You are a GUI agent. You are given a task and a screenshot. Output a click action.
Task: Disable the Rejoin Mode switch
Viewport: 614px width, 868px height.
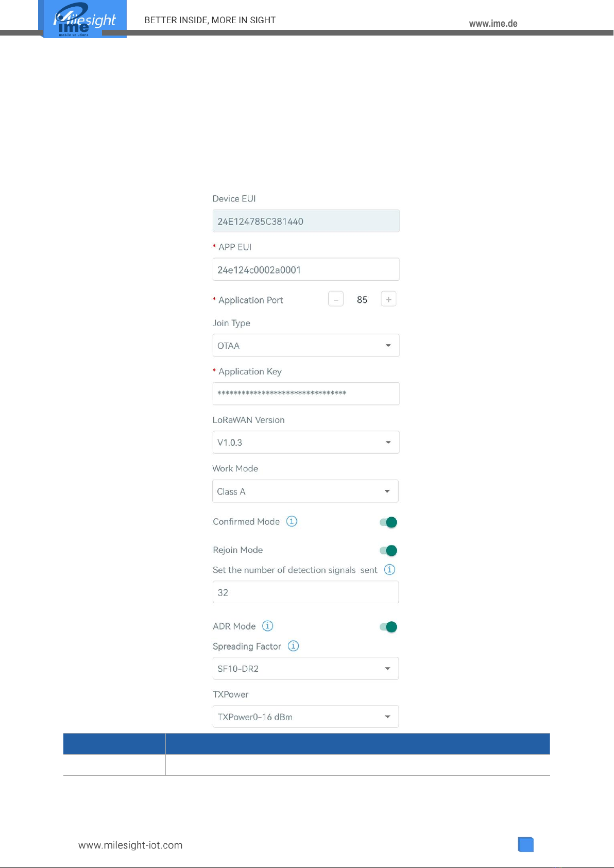pyautogui.click(x=388, y=551)
